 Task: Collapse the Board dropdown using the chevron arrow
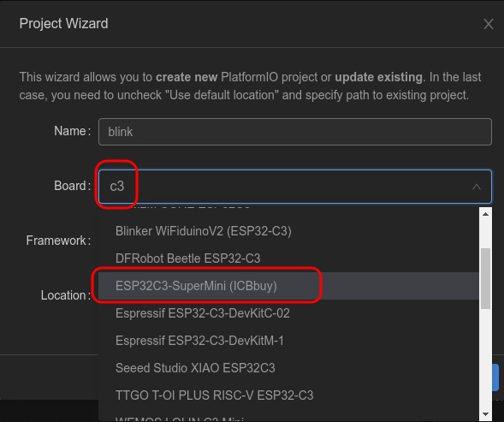pyautogui.click(x=477, y=187)
